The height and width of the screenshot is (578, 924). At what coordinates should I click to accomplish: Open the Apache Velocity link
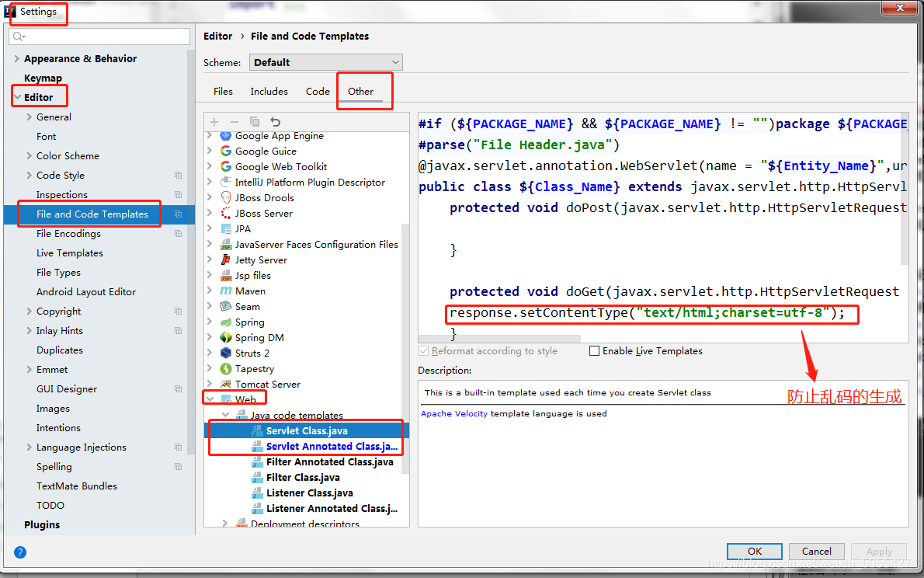coord(453,413)
